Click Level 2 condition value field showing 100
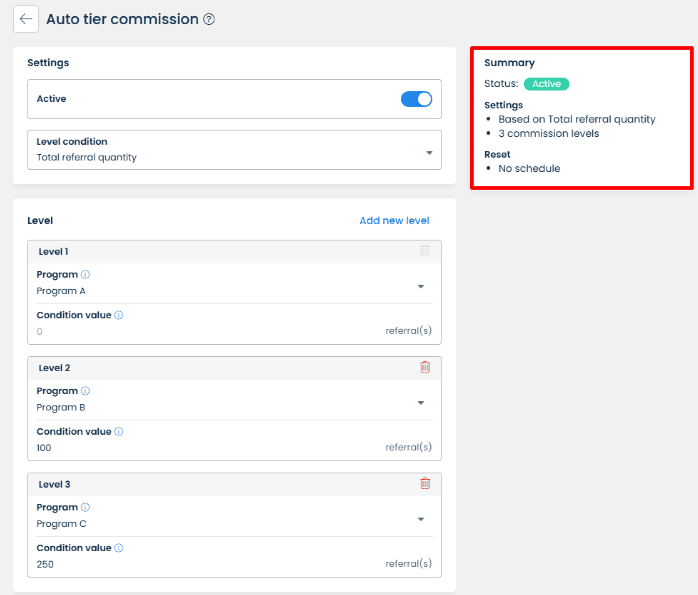This screenshot has height=595, width=698. coord(200,448)
